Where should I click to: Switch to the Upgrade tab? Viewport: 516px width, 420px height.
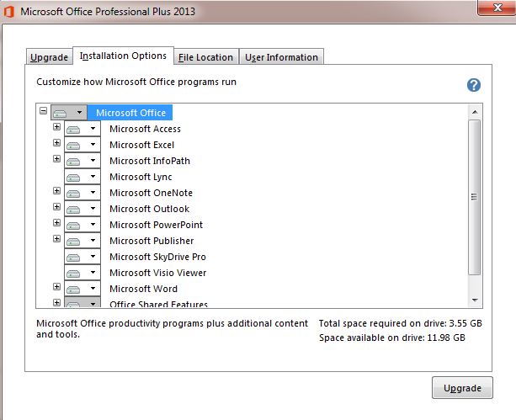coord(49,57)
